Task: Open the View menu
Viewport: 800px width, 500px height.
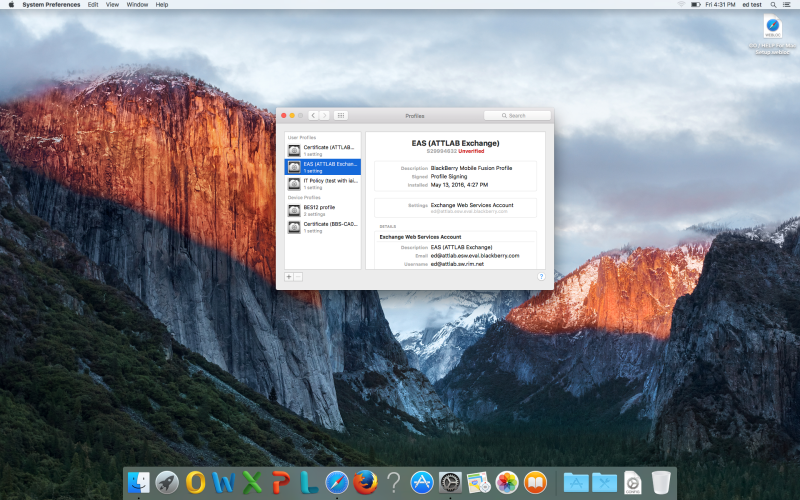Action: pos(112,5)
